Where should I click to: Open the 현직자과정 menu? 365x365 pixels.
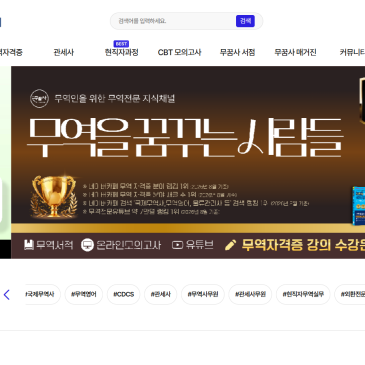[x=121, y=52]
